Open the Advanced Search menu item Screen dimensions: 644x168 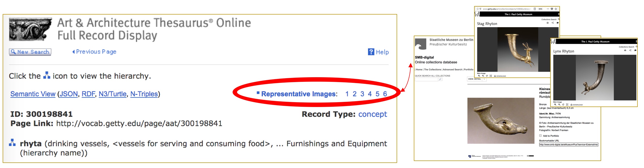point(452,70)
